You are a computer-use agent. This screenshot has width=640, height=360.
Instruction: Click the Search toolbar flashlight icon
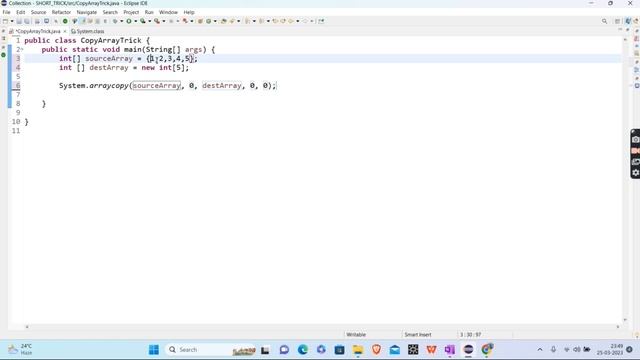click(232, 21)
